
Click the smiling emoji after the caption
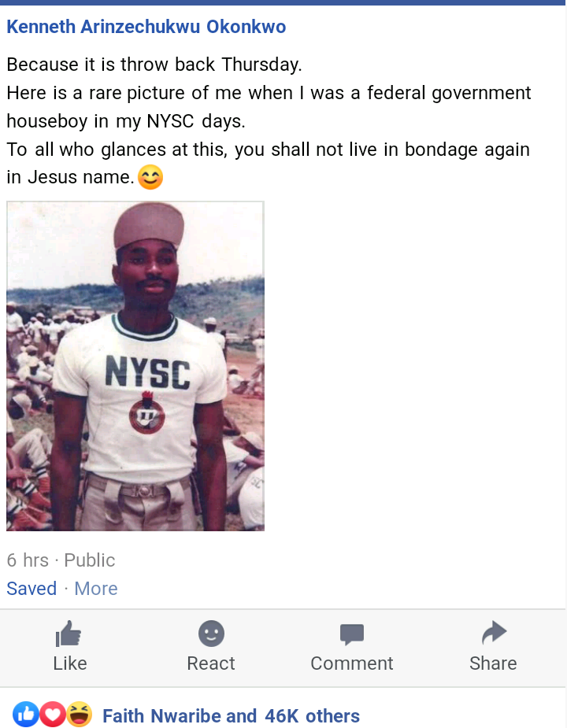point(150,177)
